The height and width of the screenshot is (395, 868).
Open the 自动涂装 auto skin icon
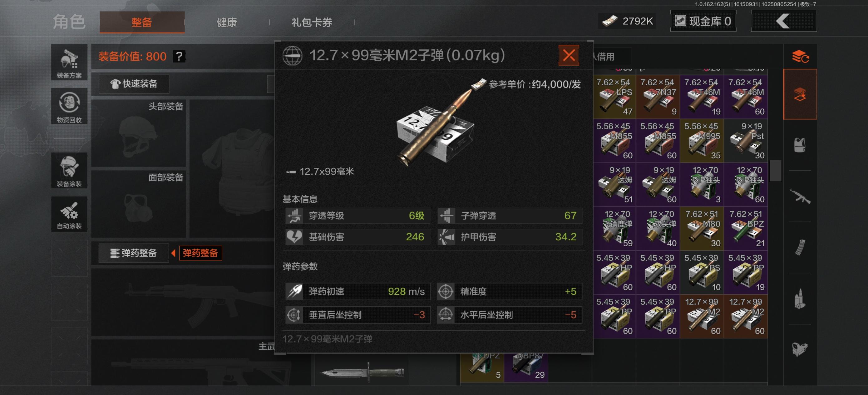coord(69,214)
